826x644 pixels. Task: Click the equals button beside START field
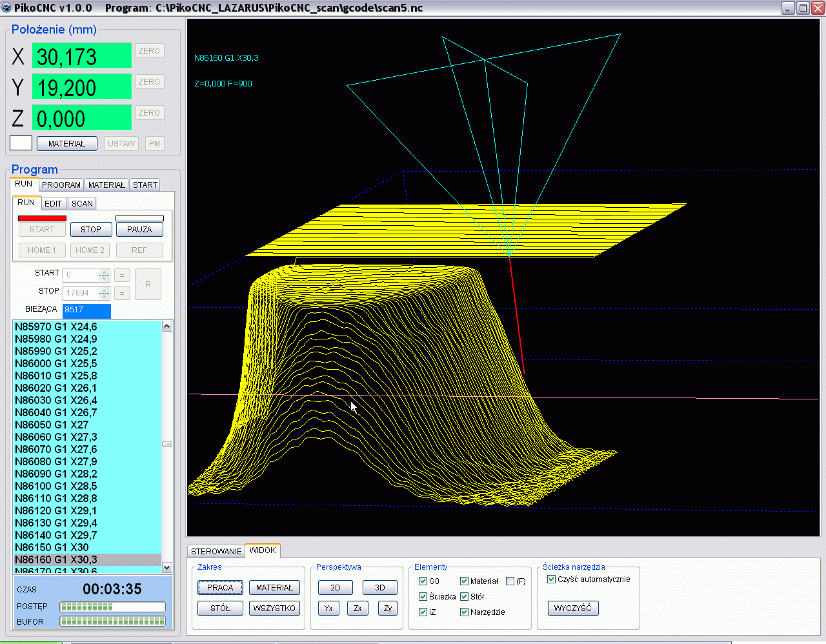122,276
